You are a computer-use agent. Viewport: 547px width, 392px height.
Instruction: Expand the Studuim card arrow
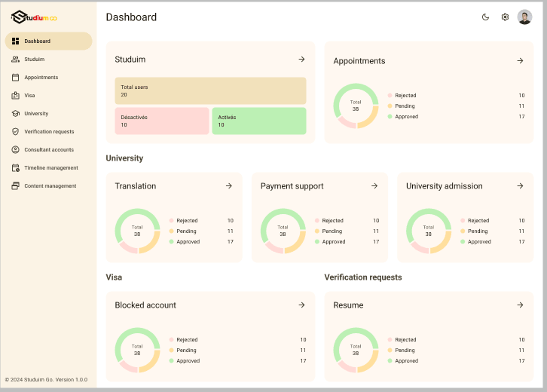[301, 60]
